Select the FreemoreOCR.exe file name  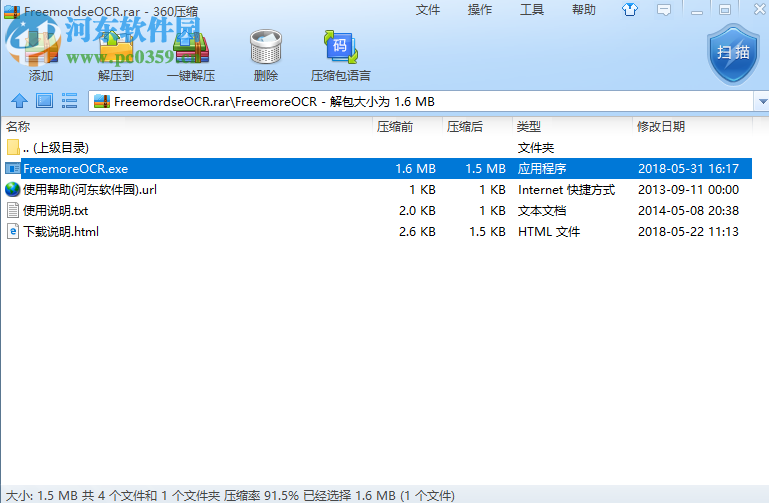[76, 169]
